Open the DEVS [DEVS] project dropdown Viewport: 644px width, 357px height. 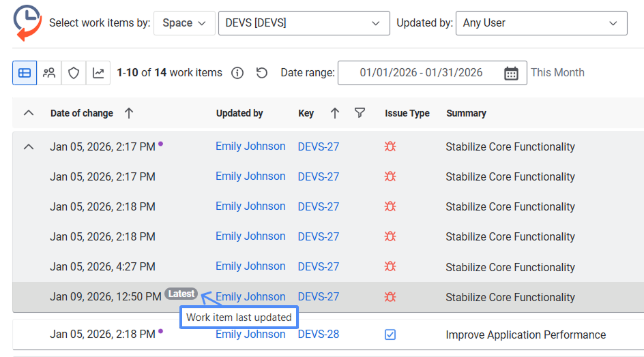[x=304, y=22]
